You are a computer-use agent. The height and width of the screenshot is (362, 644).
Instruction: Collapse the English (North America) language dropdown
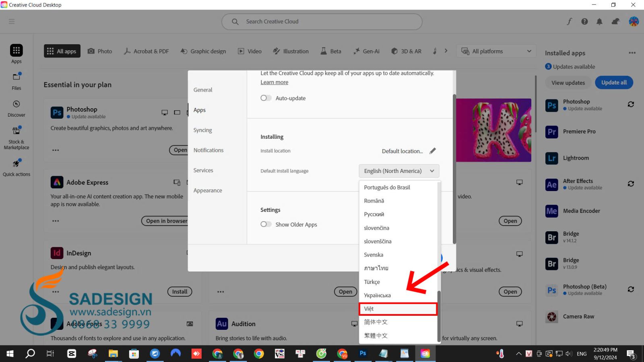[399, 171]
